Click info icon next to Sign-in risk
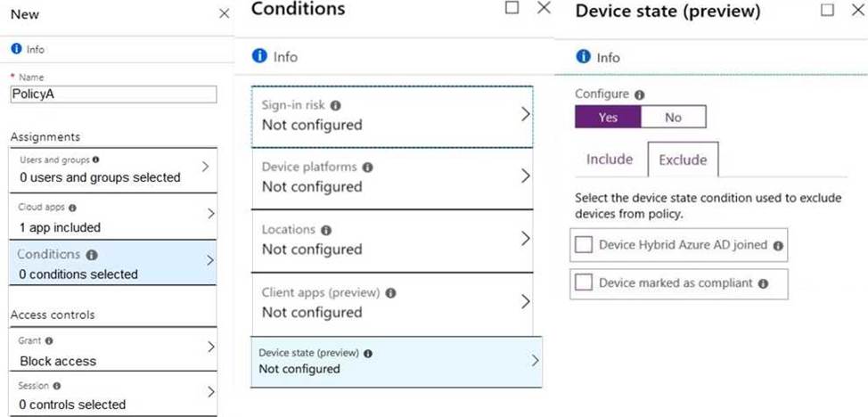 335,105
